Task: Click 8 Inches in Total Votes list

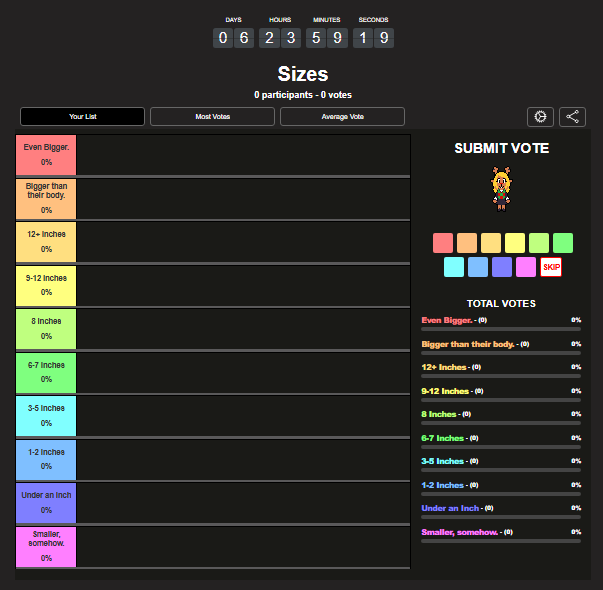Action: (439, 414)
